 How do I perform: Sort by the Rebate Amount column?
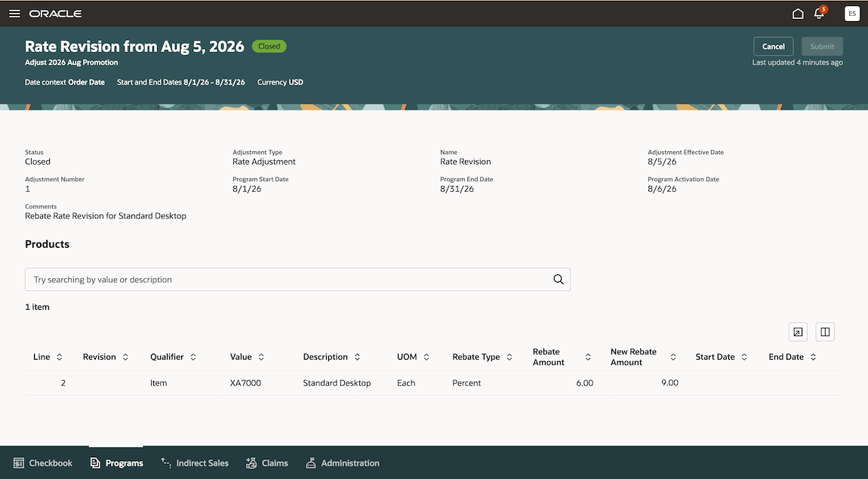coord(588,357)
